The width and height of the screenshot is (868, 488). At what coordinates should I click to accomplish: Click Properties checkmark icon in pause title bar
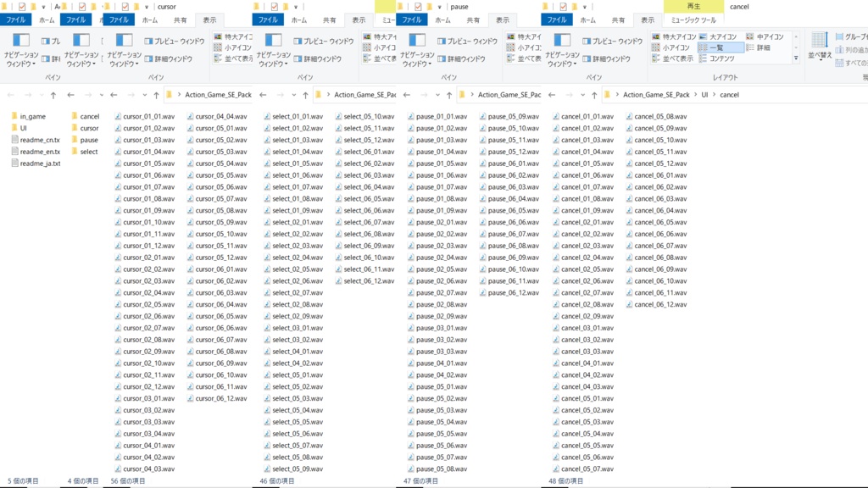tap(418, 7)
